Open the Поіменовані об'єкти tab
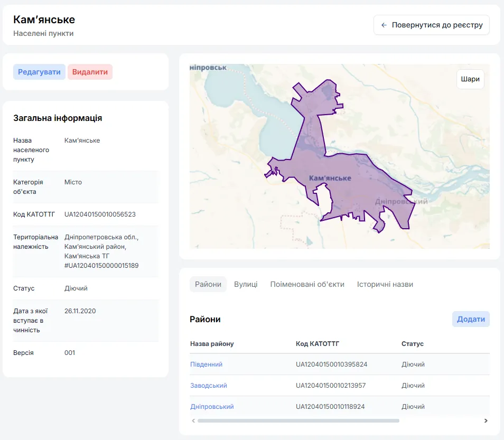 pyautogui.click(x=307, y=284)
